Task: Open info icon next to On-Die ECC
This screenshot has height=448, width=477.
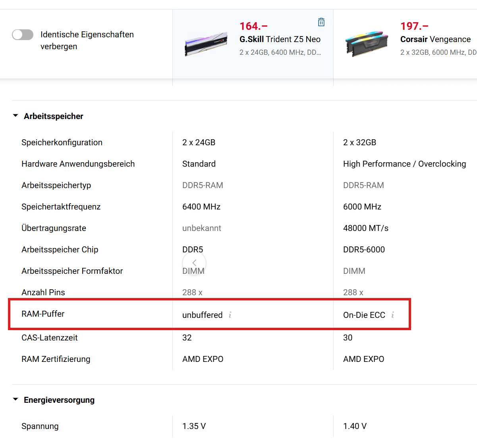Action: click(x=392, y=315)
